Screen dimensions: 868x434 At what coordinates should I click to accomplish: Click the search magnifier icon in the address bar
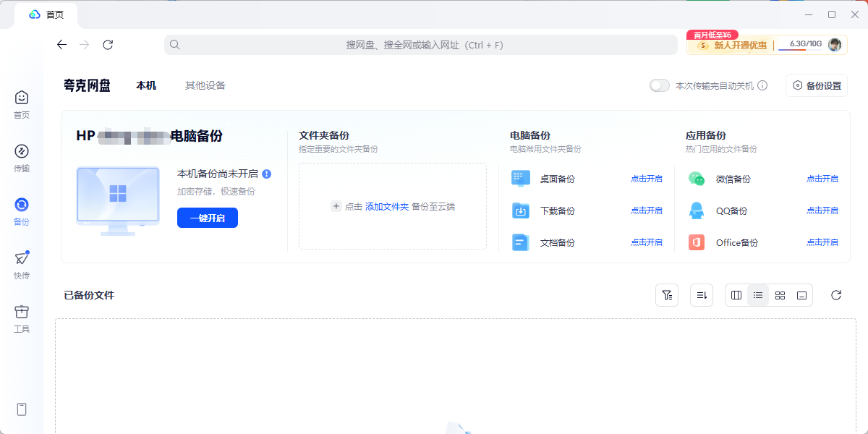[x=174, y=45]
